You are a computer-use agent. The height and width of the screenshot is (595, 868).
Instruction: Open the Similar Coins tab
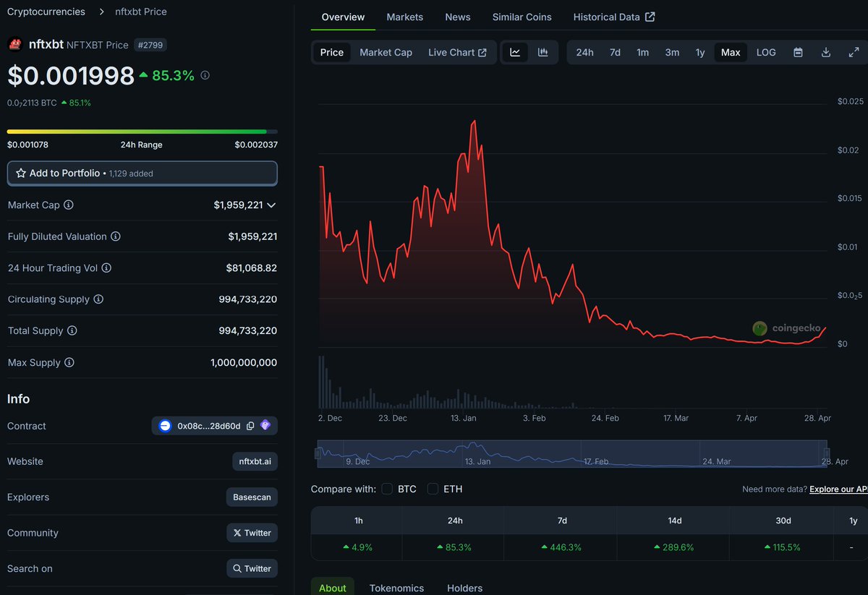[522, 17]
